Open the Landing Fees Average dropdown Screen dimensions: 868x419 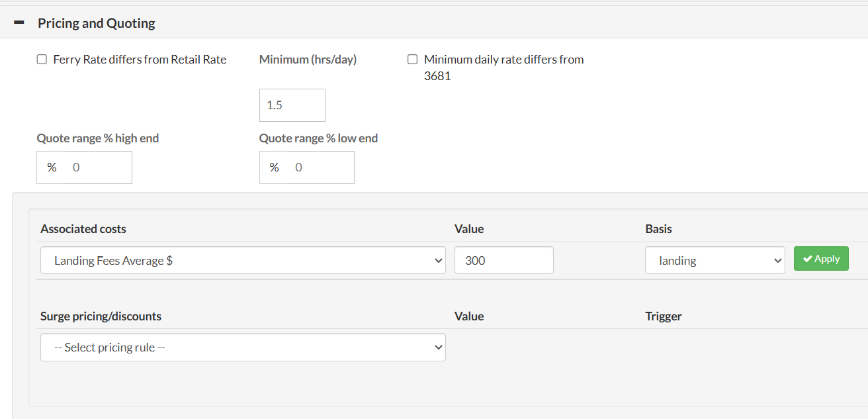243,261
